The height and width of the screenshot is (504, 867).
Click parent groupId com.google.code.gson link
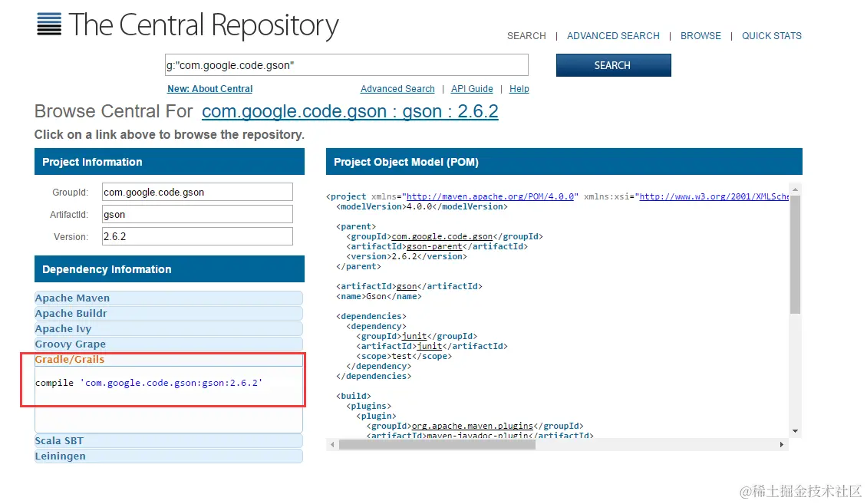click(442, 236)
